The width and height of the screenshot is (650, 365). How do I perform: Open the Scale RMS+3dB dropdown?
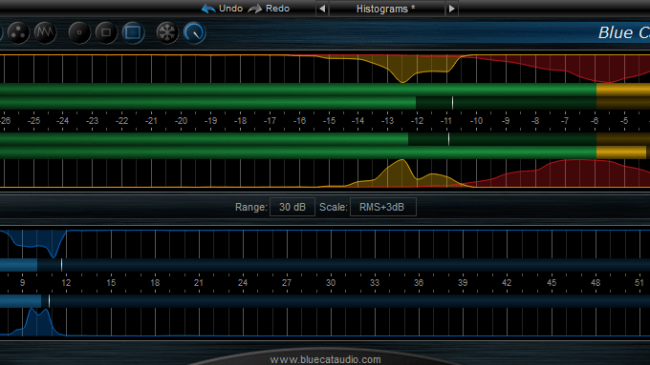click(x=383, y=207)
